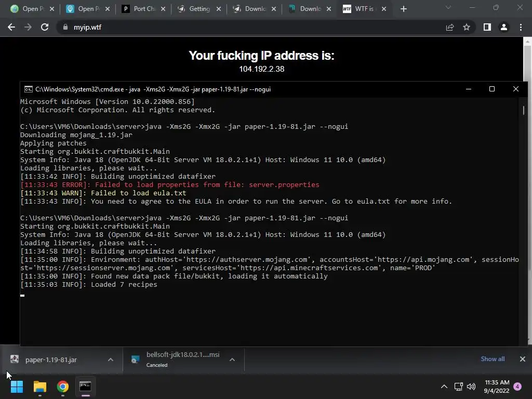Expand options for paper-1.19-81.jar download
The width and height of the screenshot is (532, 399).
(111, 360)
